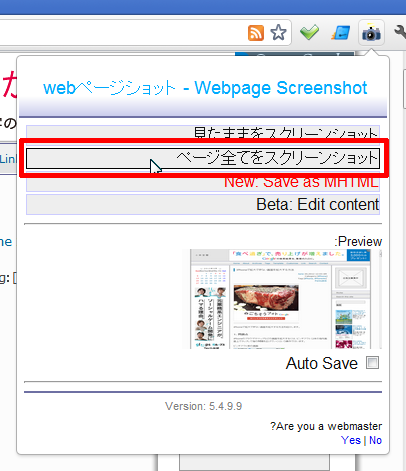The width and height of the screenshot is (406, 471).
Task: Click the Preview label
Action: point(358,241)
